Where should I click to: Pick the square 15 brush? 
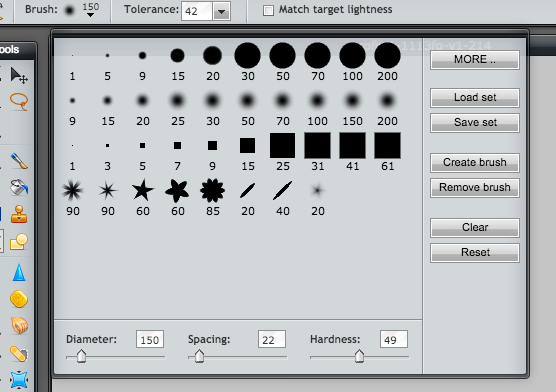pos(248,145)
